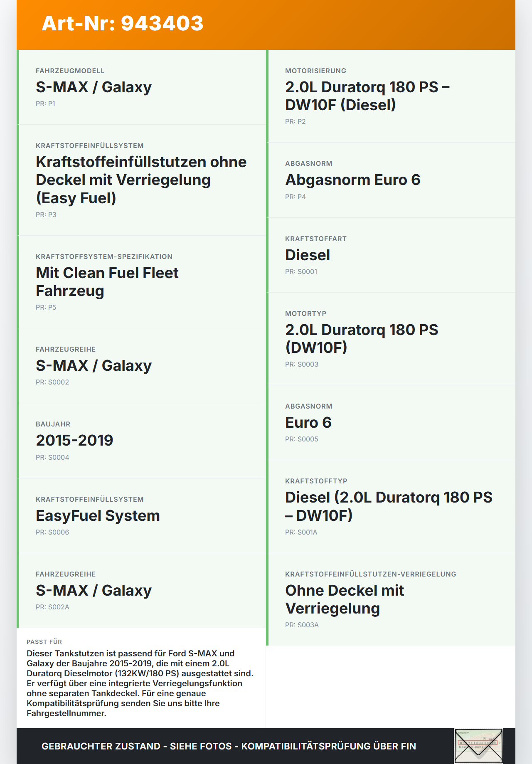Screen dimensions: 532x764
Task: Click the Kraftstofftyp Diesel (2.0L Duratorq) card
Action: pos(391,507)
